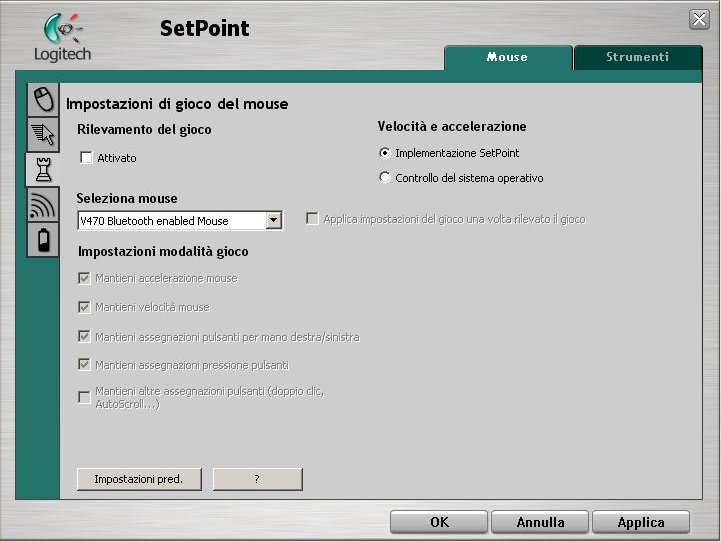This screenshot has height=542, width=721.
Task: Click the Impostazioni modalità gioco label
Action: tap(163, 251)
